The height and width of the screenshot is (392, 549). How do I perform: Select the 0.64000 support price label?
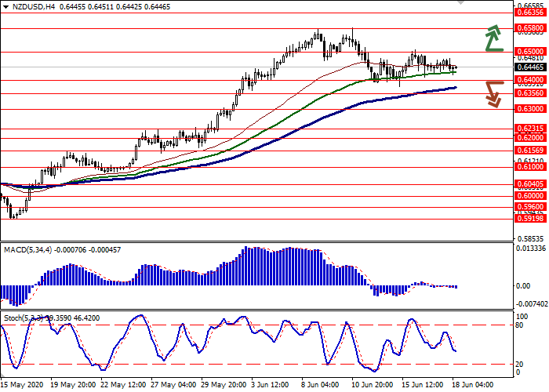point(530,80)
